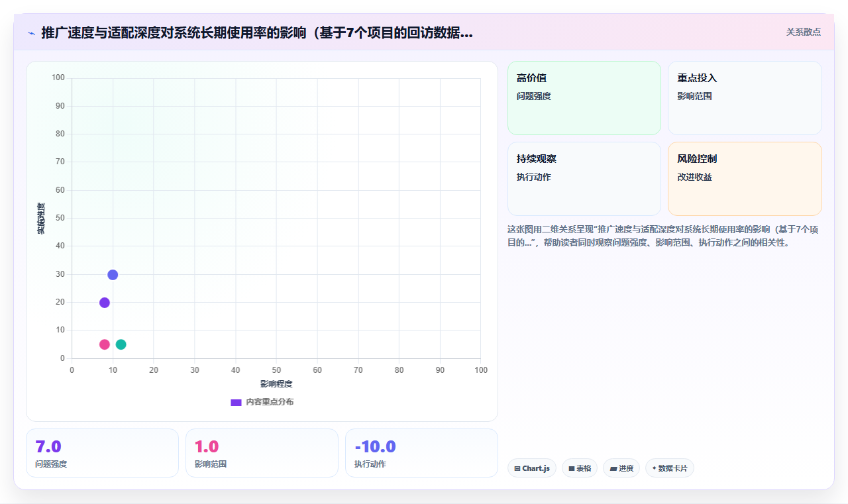Click the 内容重点分布 legend label

point(270,402)
